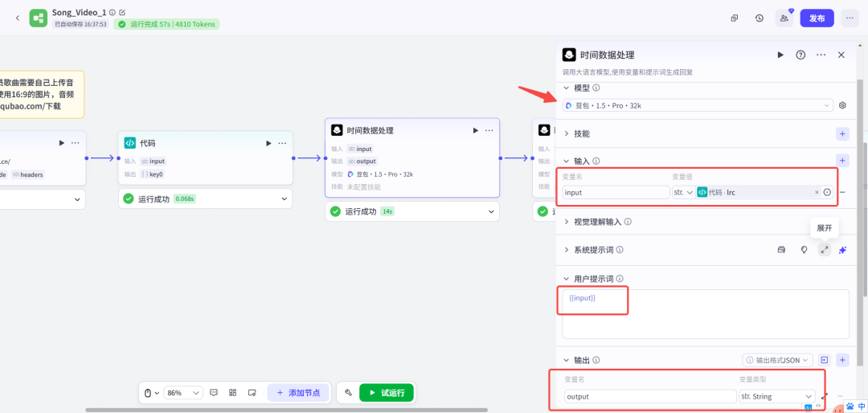Viewport: 868px width, 413px height.
Task: Add an input variable with plus button
Action: 842,161
